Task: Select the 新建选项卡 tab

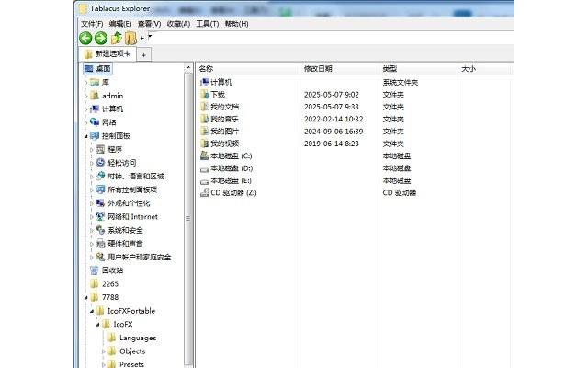Action: 107,54
